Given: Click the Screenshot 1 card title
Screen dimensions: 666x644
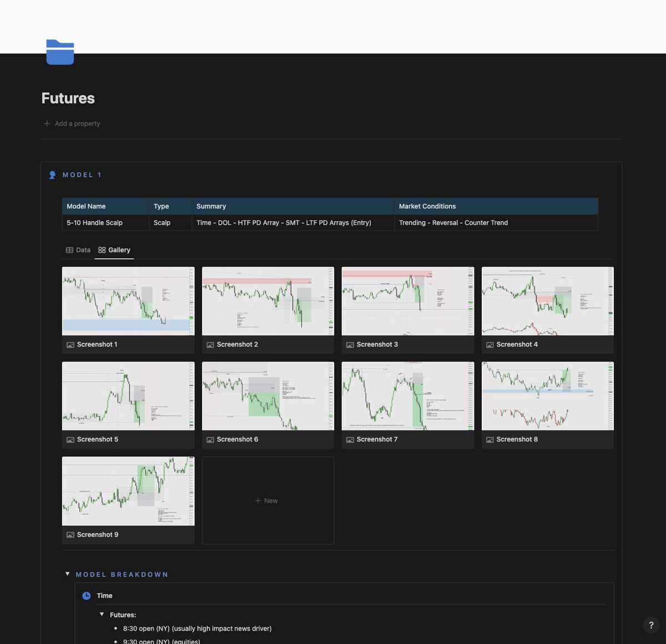Looking at the screenshot, I should (x=97, y=344).
